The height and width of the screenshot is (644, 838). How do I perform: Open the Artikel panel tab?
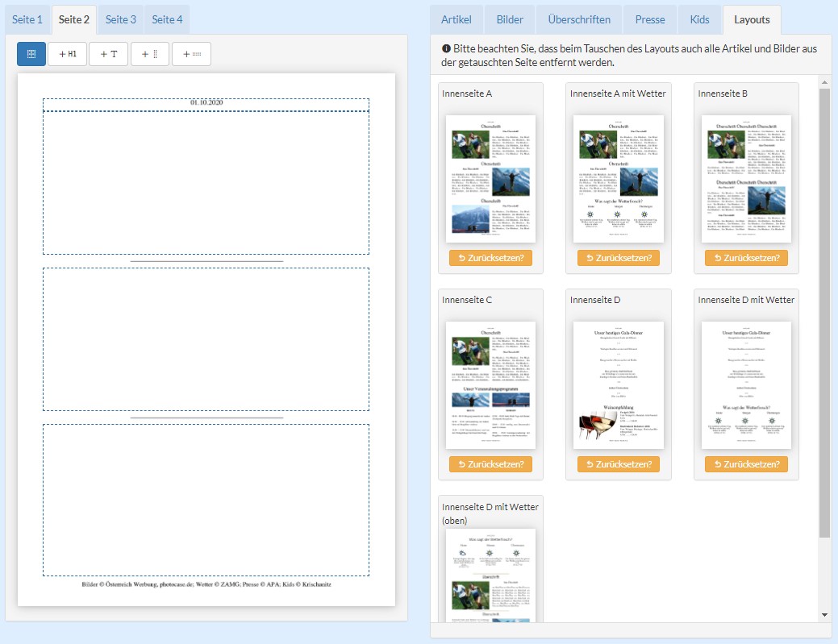pyautogui.click(x=456, y=19)
